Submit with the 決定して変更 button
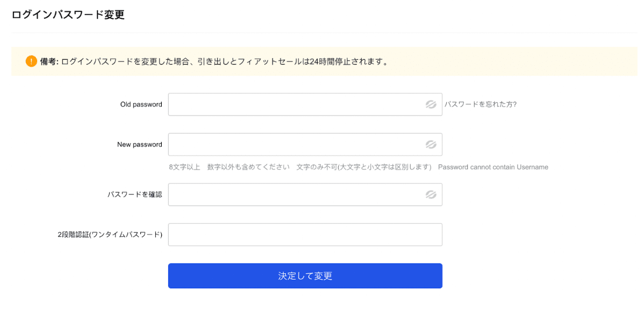The height and width of the screenshot is (312, 644). coord(305,276)
